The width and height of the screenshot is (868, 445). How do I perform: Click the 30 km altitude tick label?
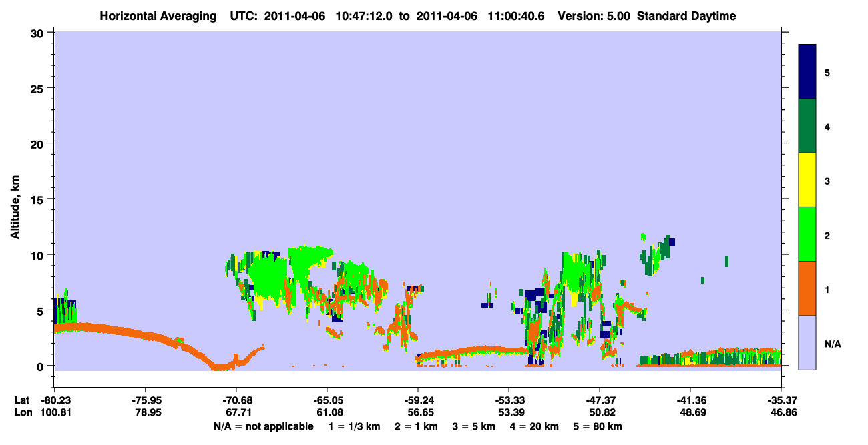click(x=39, y=33)
